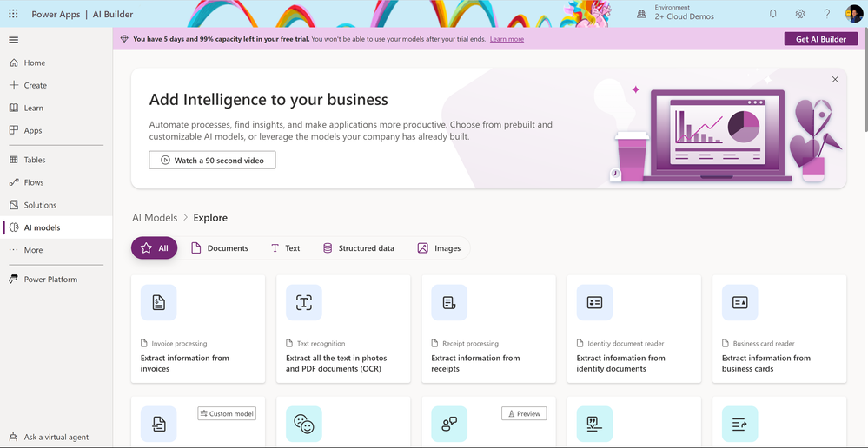Image resolution: width=868 pixels, height=448 pixels.
Task: Select the All filter tab
Action: [x=155, y=248]
